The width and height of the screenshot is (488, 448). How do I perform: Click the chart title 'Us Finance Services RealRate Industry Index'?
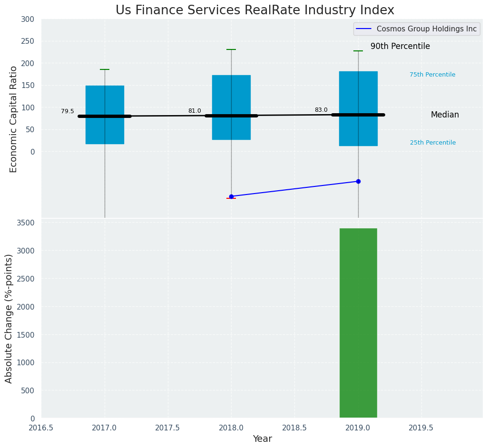click(x=255, y=10)
